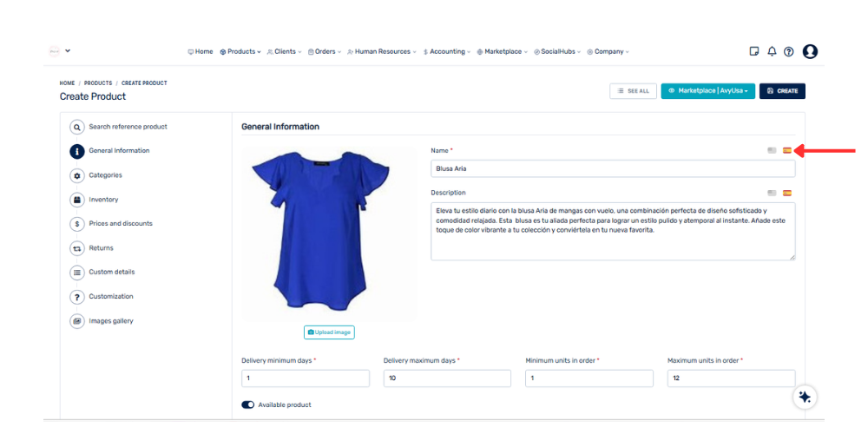The height and width of the screenshot is (434, 868).
Task: Open the Clients menu dropdown
Action: tap(285, 51)
